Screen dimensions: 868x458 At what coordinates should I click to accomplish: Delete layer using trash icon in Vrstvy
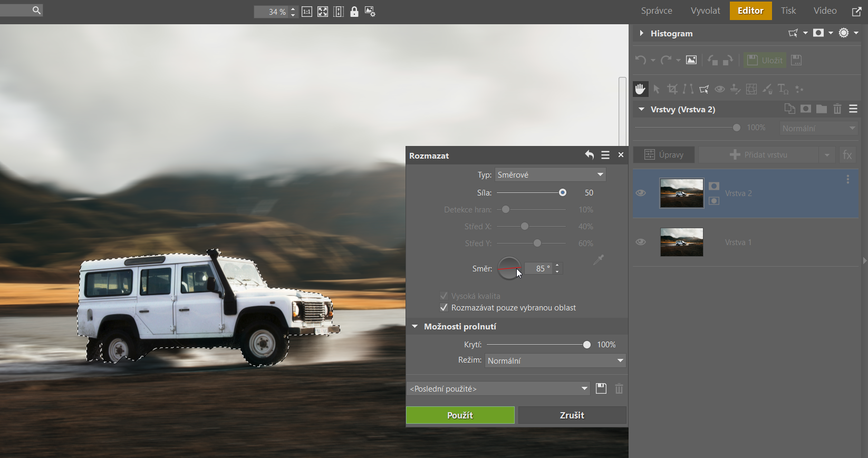coord(837,109)
